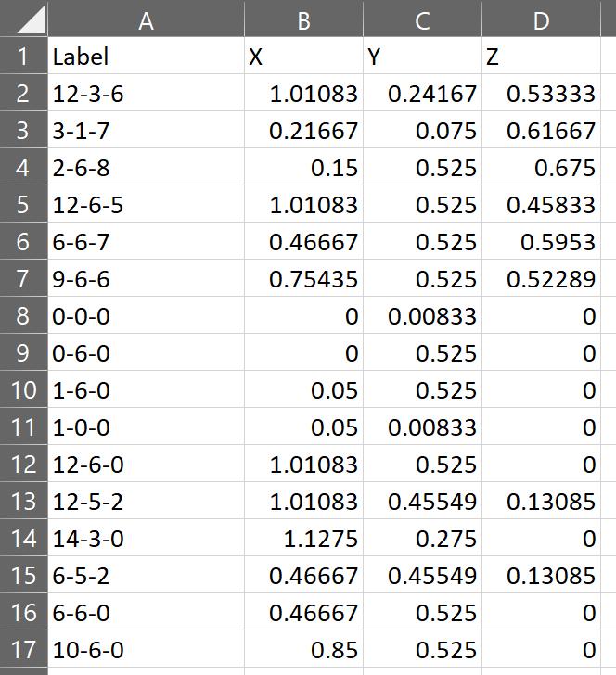Click the Label header cell
Image resolution: width=616 pixels, height=675 pixels.
coord(146,56)
